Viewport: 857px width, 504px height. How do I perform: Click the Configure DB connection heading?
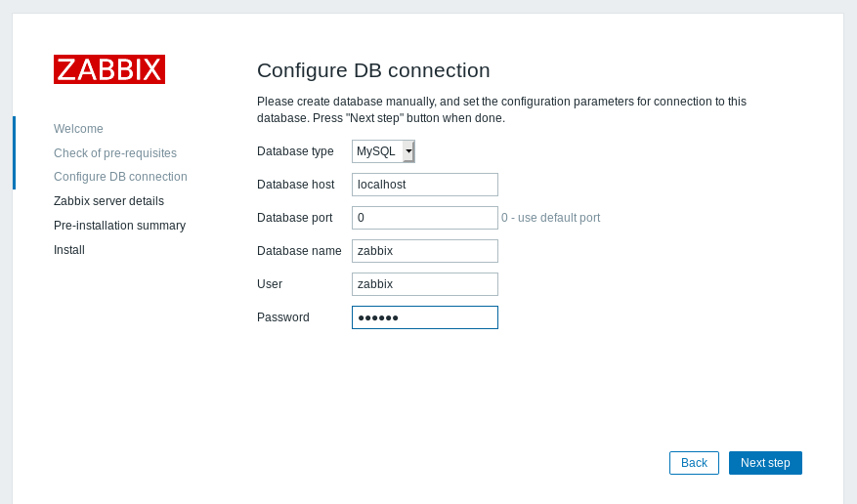tap(373, 70)
